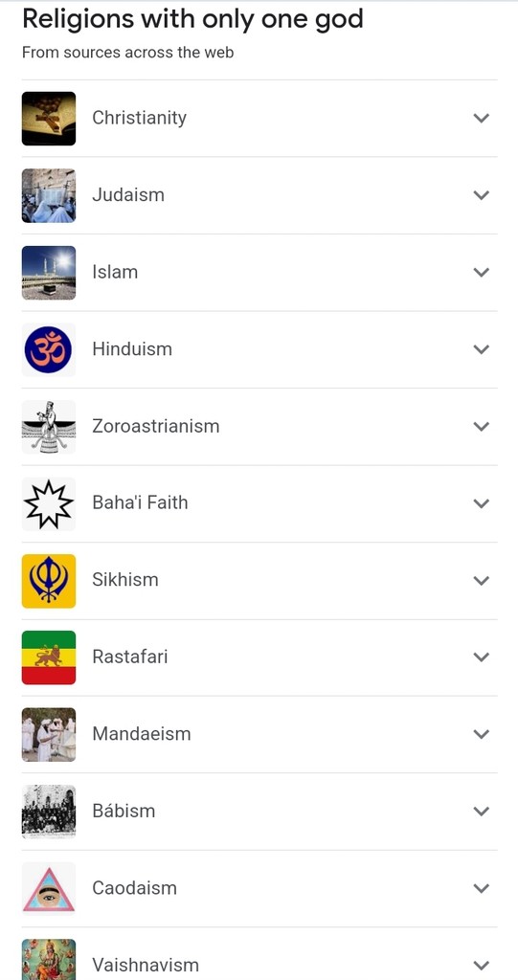Expand the Bábism chevron arrow
Image resolution: width=518 pixels, height=980 pixels.
tap(481, 812)
